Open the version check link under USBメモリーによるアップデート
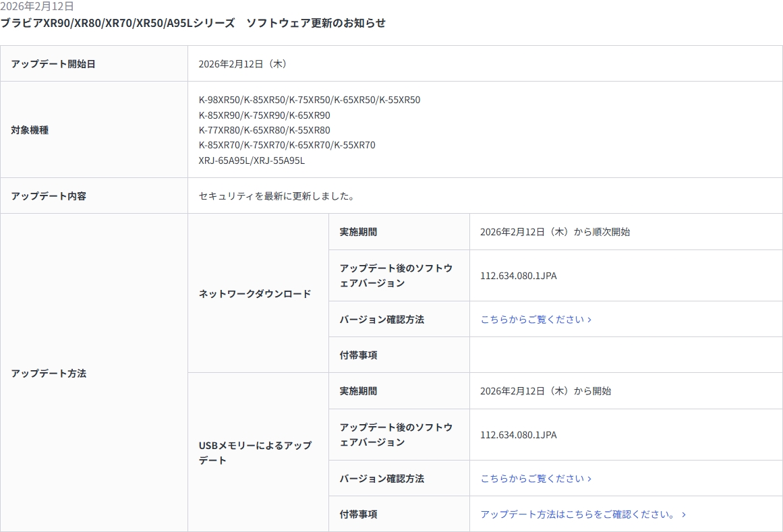This screenshot has width=783, height=532. click(535, 479)
